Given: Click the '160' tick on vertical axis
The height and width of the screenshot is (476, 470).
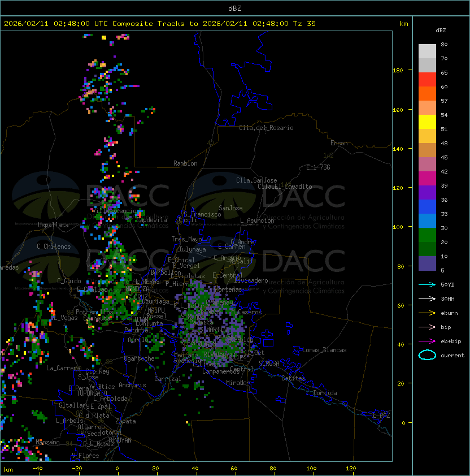Looking at the screenshot, I should coord(398,110).
